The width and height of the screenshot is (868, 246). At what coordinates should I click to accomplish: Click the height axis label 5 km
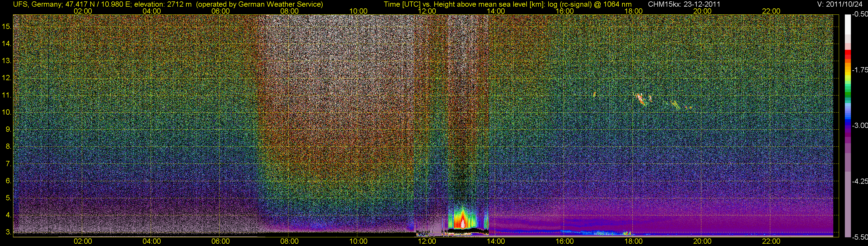8,198
